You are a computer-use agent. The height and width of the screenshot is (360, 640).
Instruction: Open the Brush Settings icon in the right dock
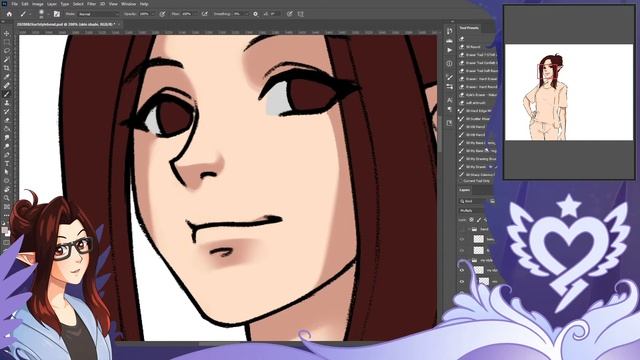(449, 77)
